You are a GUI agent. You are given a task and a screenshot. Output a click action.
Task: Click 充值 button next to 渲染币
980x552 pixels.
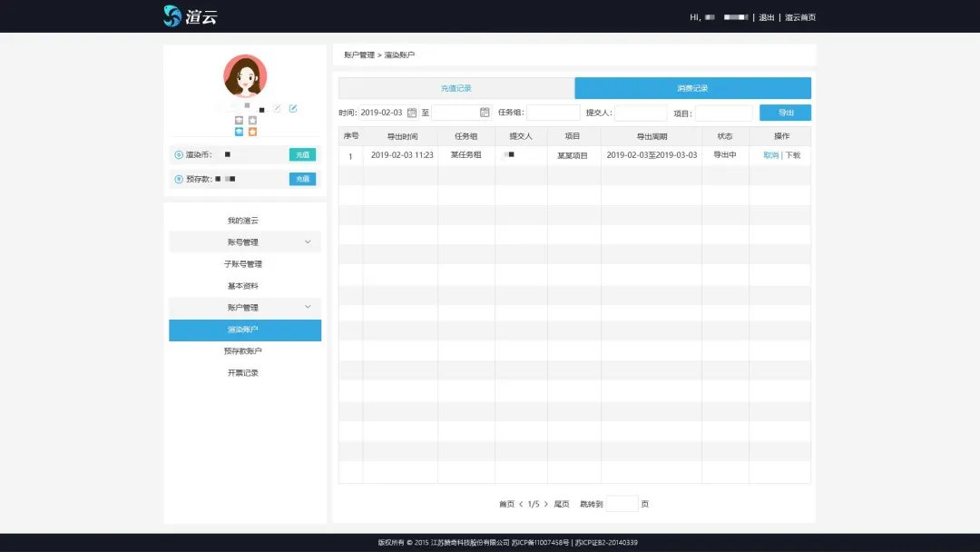coord(302,155)
